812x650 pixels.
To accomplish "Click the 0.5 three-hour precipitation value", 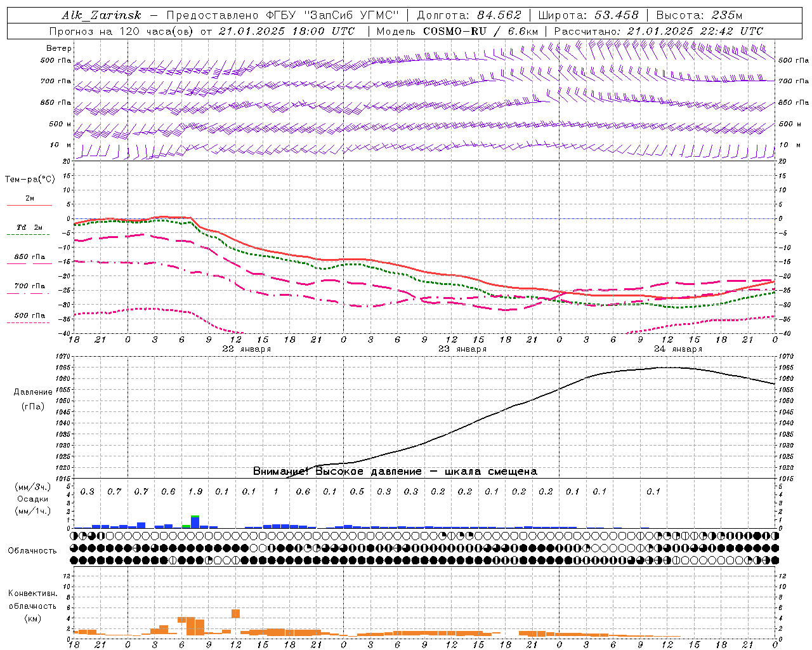I will 357,491.
